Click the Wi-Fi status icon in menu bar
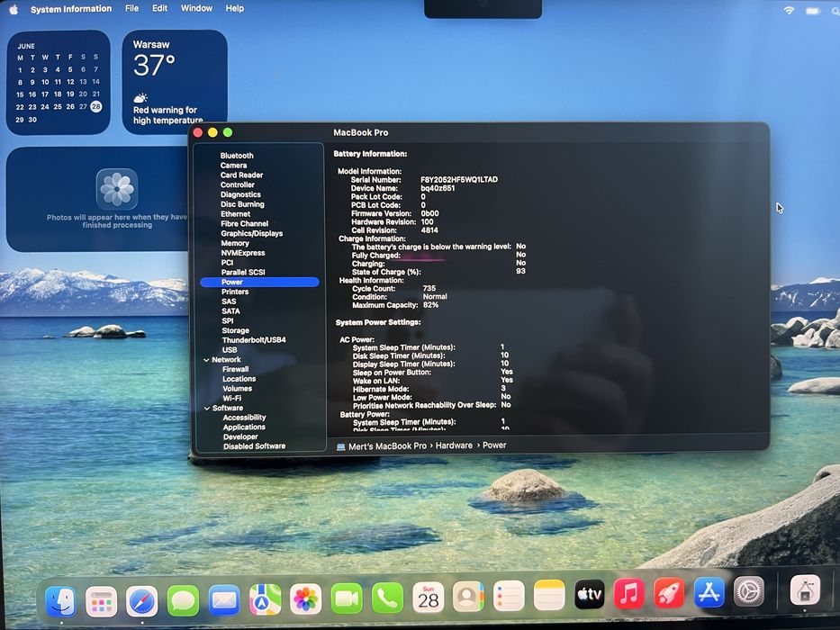The image size is (840, 630). [789, 10]
